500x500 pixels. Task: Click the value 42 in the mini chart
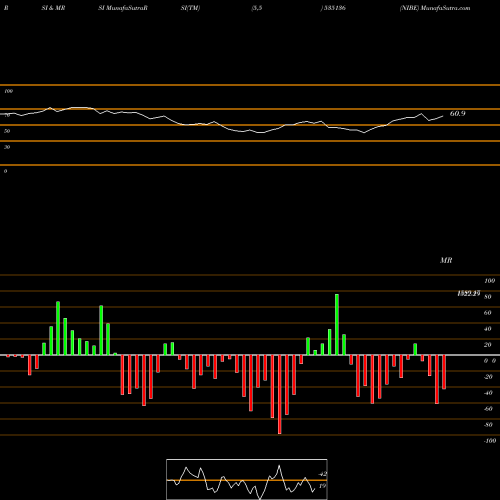(x=322, y=474)
